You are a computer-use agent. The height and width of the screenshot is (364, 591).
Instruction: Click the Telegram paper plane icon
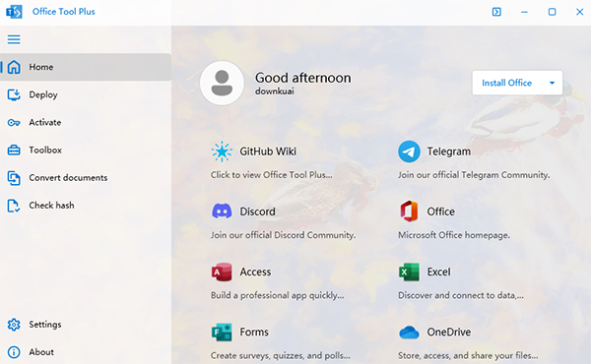(x=409, y=152)
